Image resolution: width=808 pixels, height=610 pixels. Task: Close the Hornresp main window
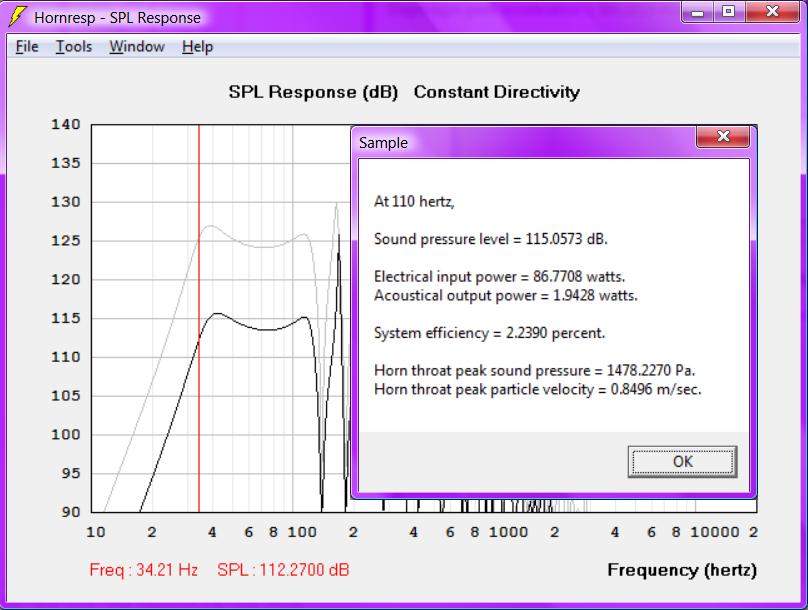(x=772, y=12)
